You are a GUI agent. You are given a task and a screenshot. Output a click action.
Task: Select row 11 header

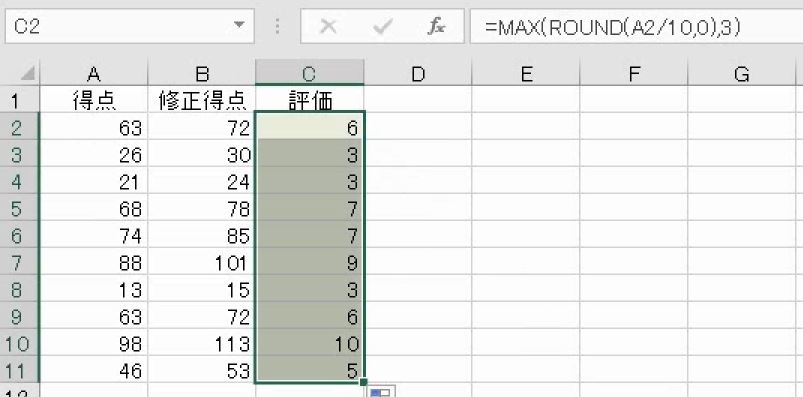click(x=19, y=370)
